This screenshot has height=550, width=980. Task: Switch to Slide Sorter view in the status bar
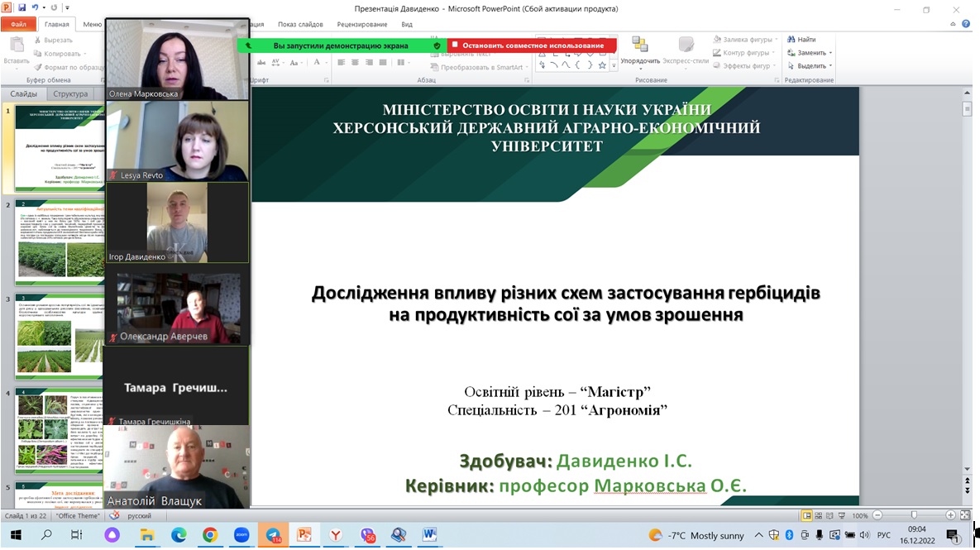818,515
